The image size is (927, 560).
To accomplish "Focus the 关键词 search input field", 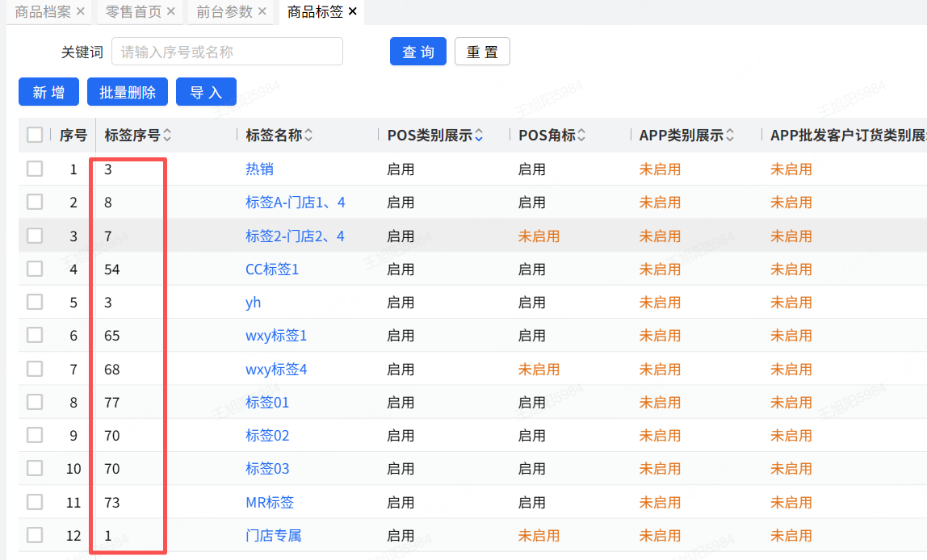I will point(227,52).
